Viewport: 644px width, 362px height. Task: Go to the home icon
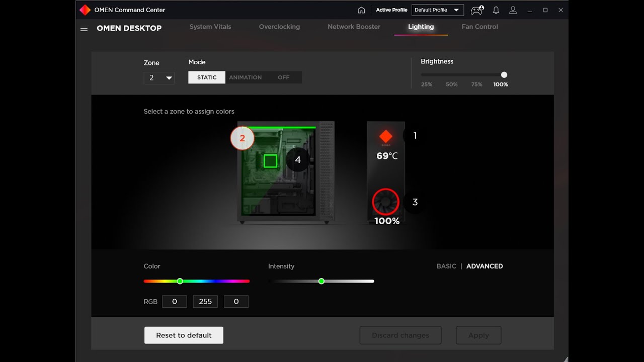[x=361, y=10]
